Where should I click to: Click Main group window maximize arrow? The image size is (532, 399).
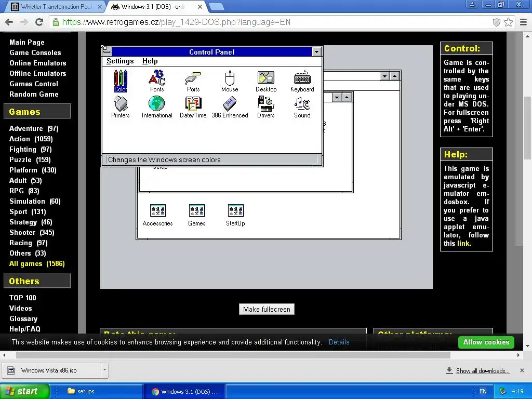coord(347,97)
